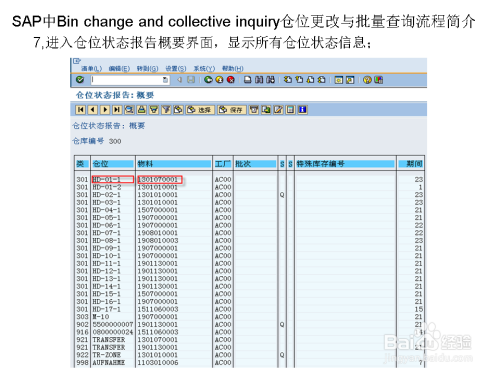Click the Q status in HD-02-1 row
Image resolution: width=500 pixels, height=375 pixels.
pyautogui.click(x=282, y=195)
